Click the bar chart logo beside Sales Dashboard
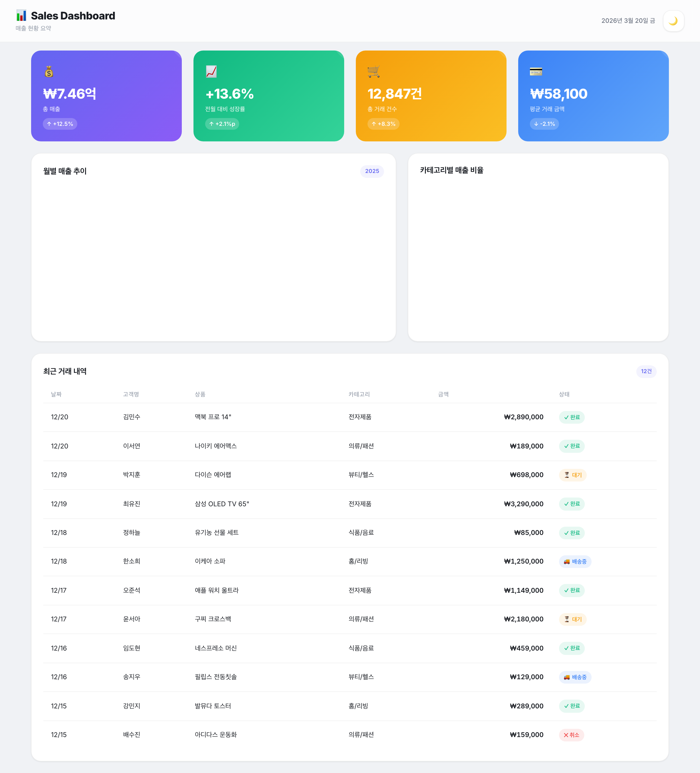The height and width of the screenshot is (773, 700). [21, 16]
